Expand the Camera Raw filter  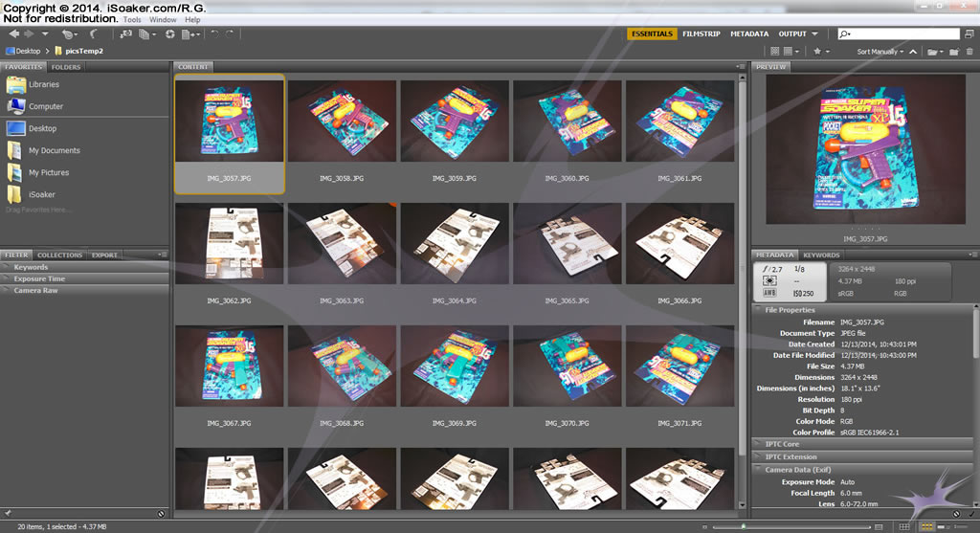click(84, 291)
